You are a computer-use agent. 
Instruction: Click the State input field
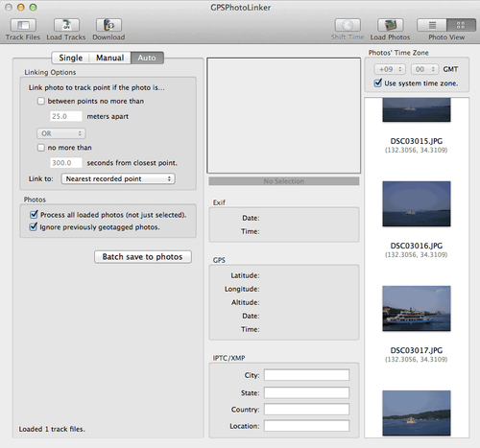click(x=306, y=392)
